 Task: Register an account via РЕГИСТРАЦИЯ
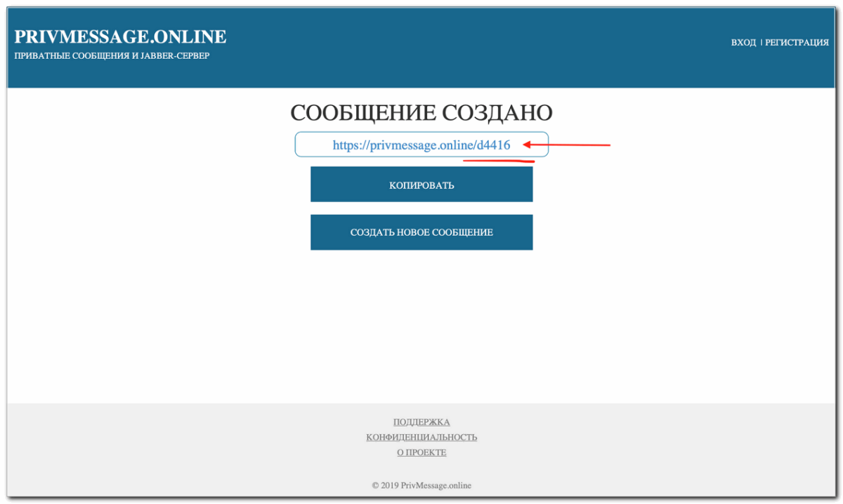coord(797,42)
